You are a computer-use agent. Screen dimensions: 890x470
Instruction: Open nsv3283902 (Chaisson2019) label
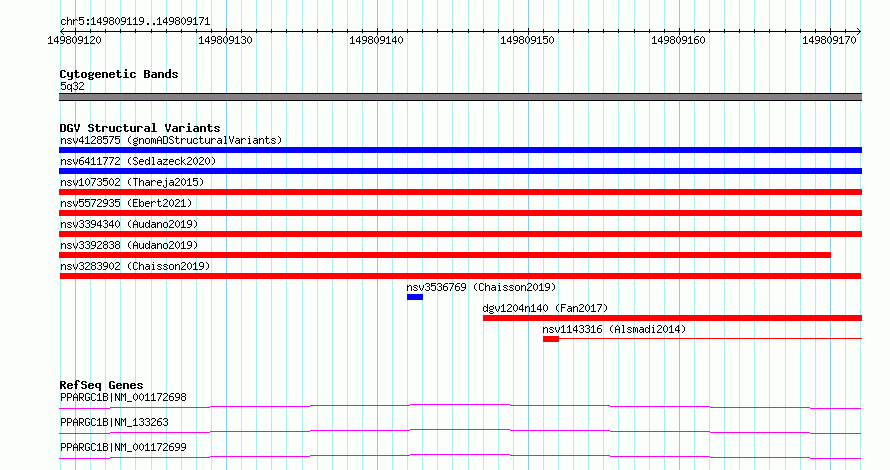pos(135,266)
